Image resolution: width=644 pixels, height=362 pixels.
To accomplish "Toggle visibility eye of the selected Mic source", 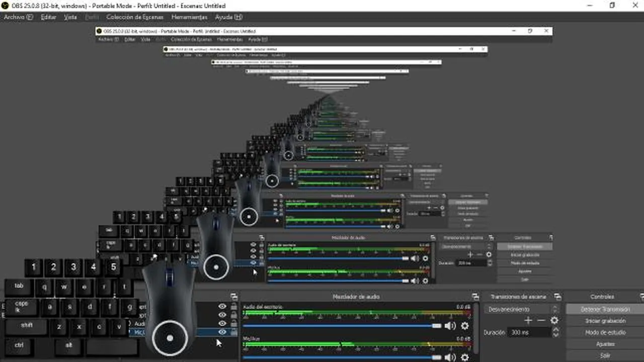I will 222,332.
